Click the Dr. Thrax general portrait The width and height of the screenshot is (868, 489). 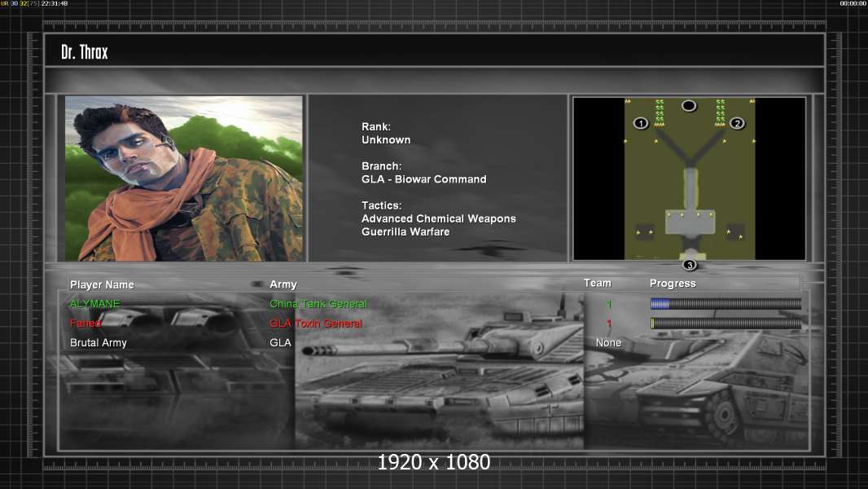[x=184, y=178]
